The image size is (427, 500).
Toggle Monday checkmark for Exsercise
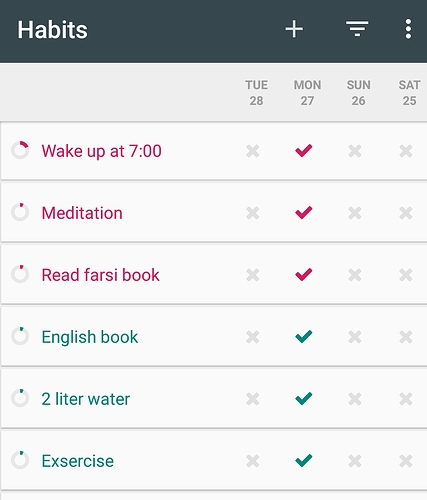304,461
